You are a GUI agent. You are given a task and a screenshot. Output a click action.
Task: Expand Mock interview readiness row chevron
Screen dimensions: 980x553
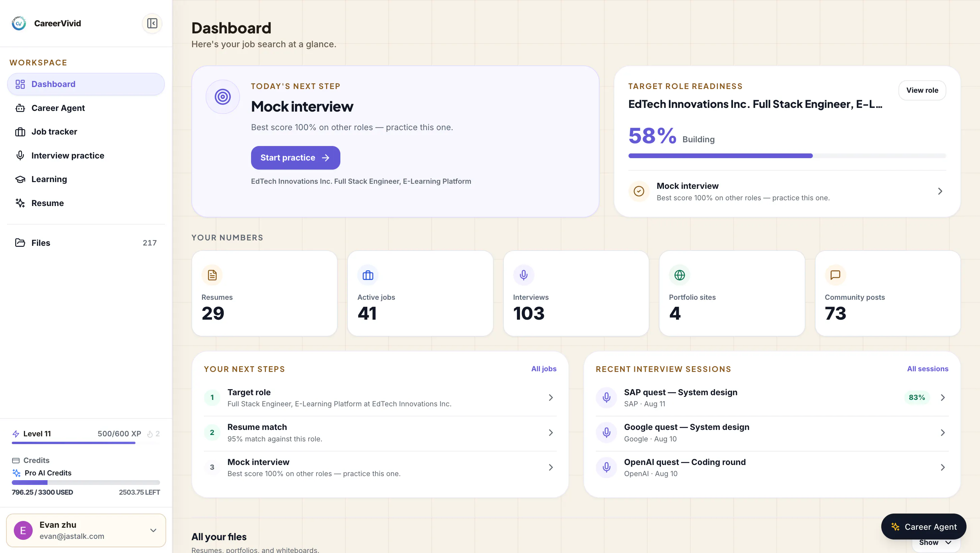[940, 191]
